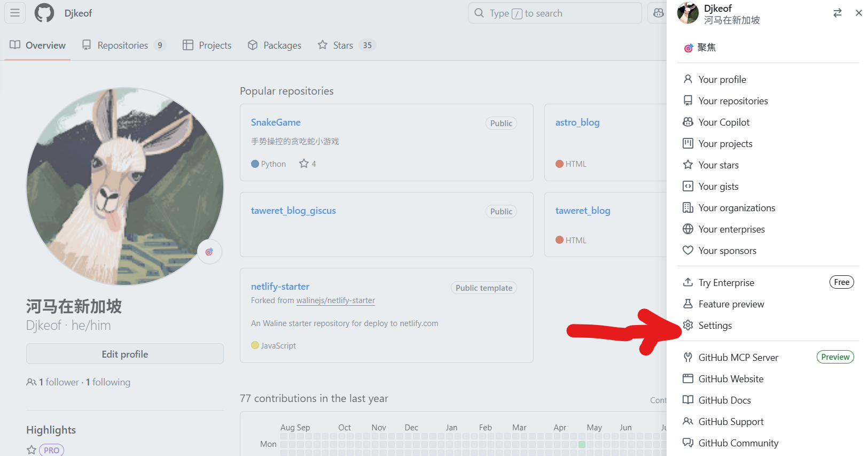The width and height of the screenshot is (868, 456).
Task: View the 1 following link
Action: 108,382
